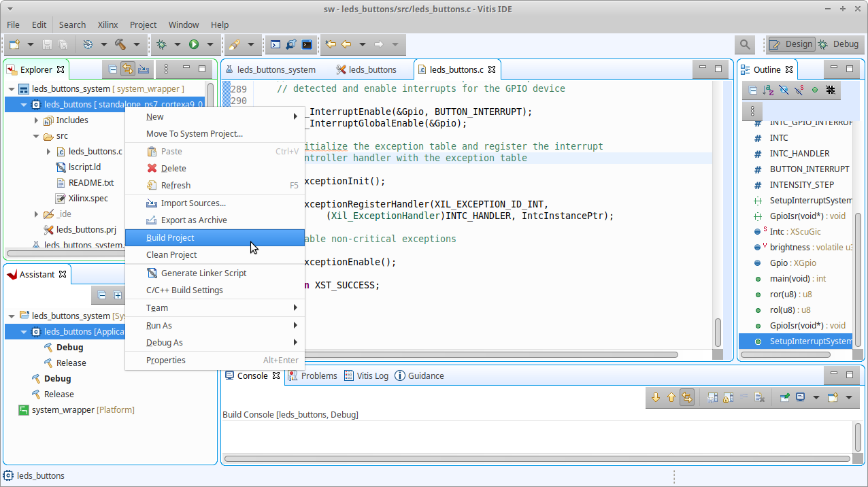Open the Xilinx menu in menu bar
This screenshot has width=868, height=487.
coord(107,24)
